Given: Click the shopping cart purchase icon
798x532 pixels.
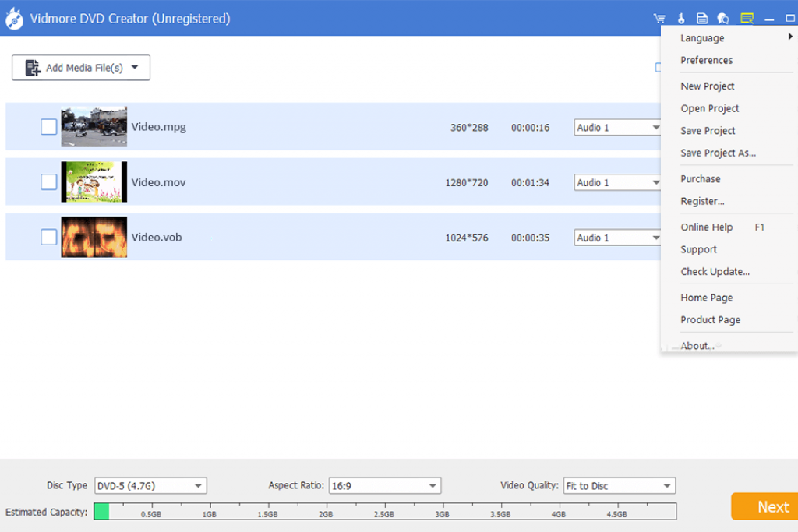Looking at the screenshot, I should tap(659, 19).
